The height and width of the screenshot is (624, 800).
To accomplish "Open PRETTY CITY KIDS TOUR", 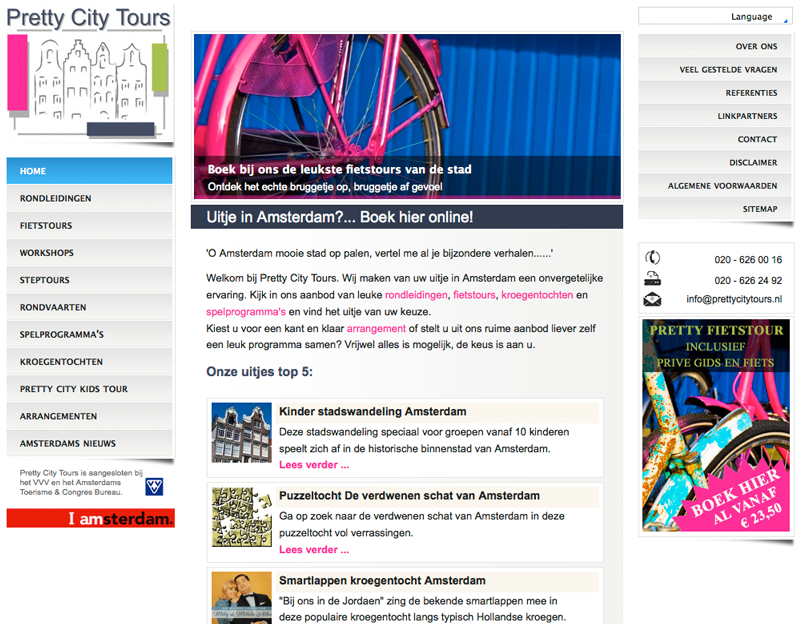I will coord(89,389).
